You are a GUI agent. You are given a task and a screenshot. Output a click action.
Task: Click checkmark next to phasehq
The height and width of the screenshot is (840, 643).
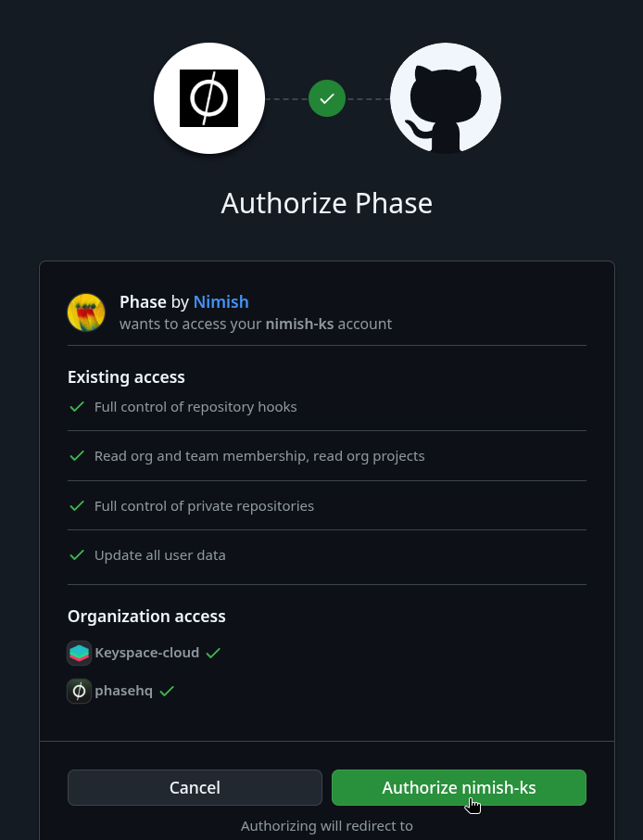pyautogui.click(x=167, y=691)
